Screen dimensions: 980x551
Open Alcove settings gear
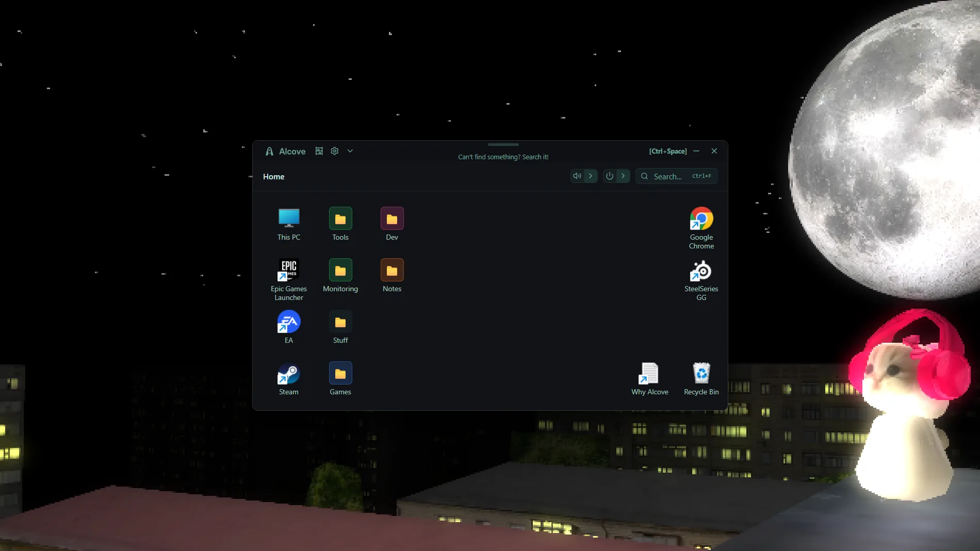click(335, 151)
